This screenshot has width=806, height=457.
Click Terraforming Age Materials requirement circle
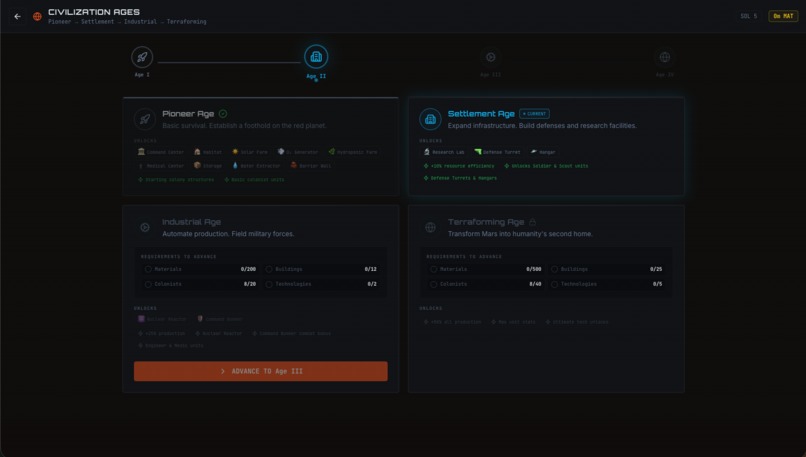pyautogui.click(x=433, y=269)
